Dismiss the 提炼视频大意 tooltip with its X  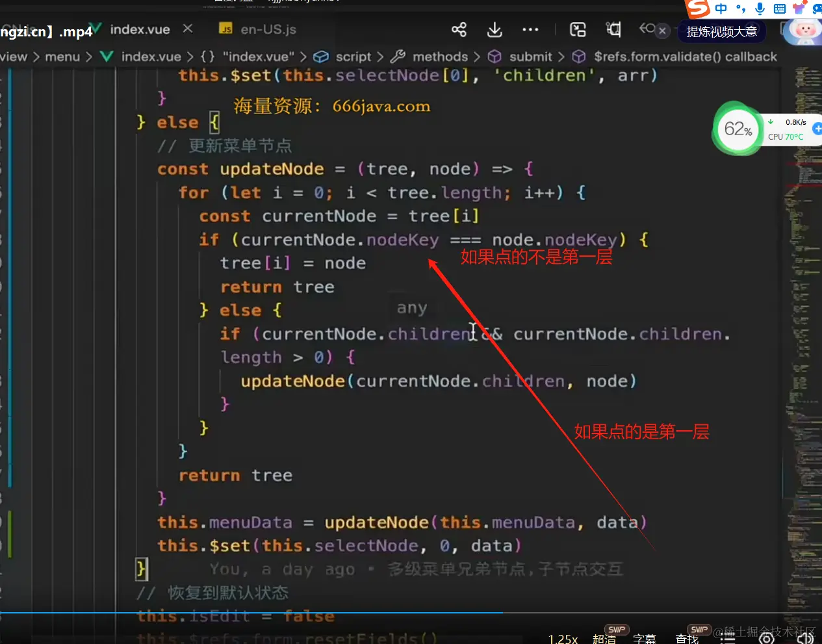pos(662,31)
